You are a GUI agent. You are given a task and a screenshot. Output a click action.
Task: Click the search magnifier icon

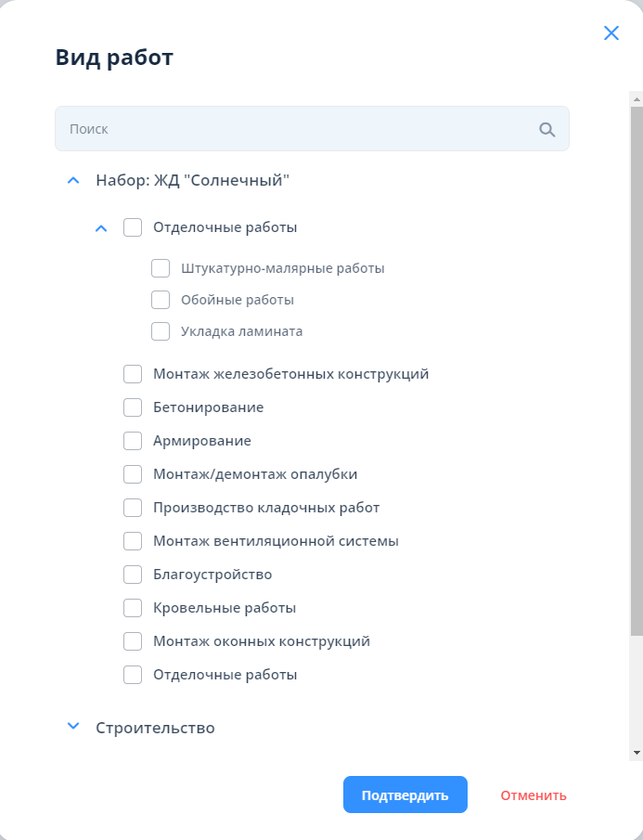tap(547, 129)
